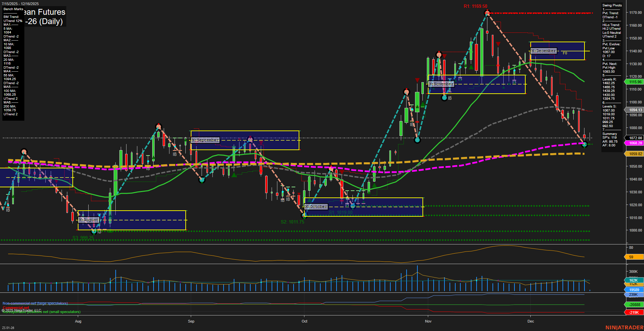Viewport: 644px width, 331px height.
Task: Click the teal pivot dot at the latest swing low
Action: (584, 145)
